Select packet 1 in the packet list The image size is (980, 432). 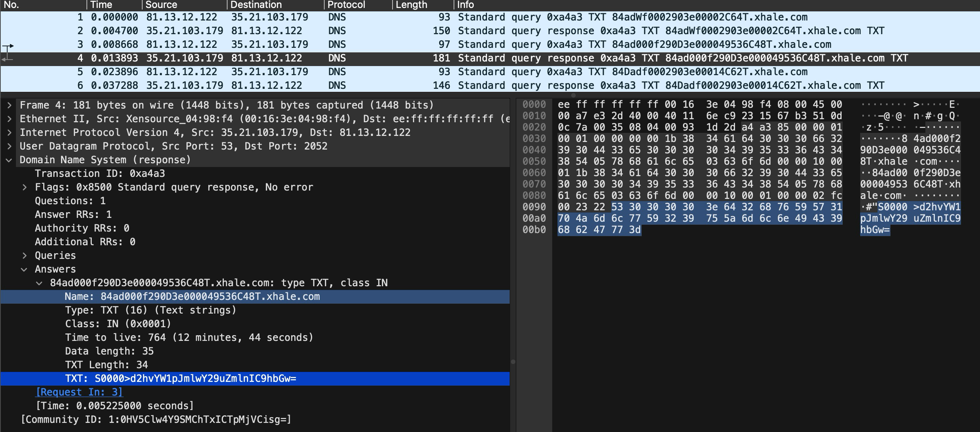(x=490, y=17)
